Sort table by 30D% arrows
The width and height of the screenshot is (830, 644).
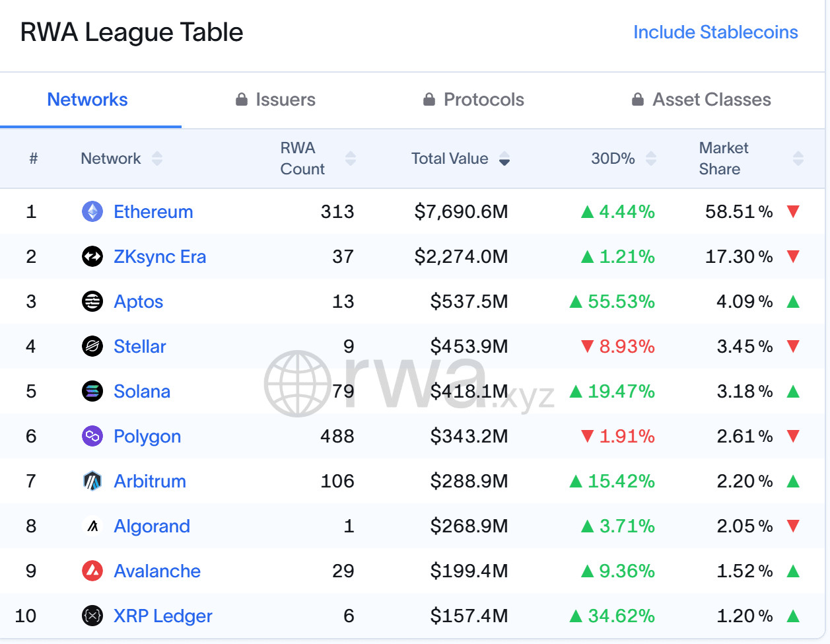(651, 159)
